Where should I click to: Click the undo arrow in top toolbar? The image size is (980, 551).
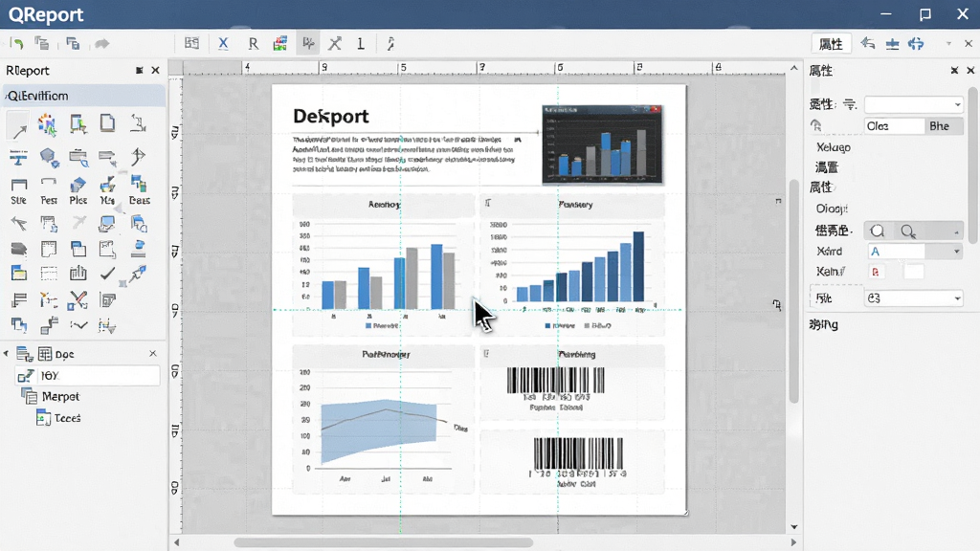tap(17, 44)
